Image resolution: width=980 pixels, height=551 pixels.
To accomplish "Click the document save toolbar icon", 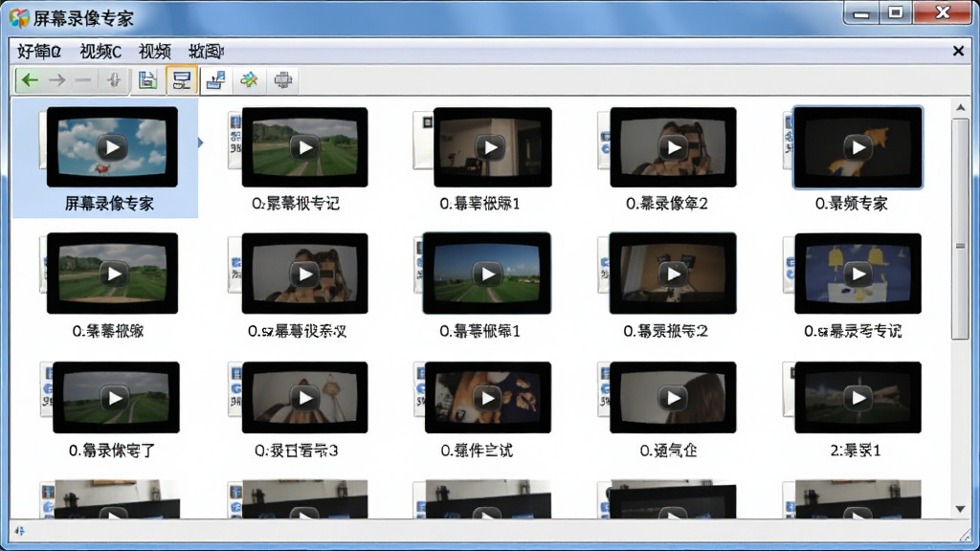I will pos(147,80).
